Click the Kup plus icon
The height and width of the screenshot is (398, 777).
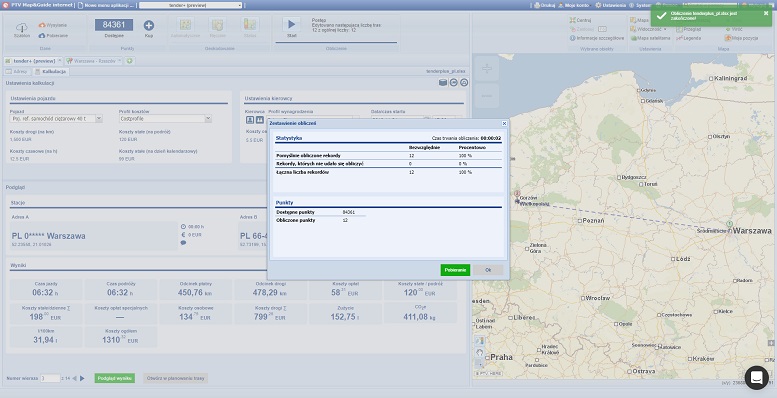pos(149,25)
